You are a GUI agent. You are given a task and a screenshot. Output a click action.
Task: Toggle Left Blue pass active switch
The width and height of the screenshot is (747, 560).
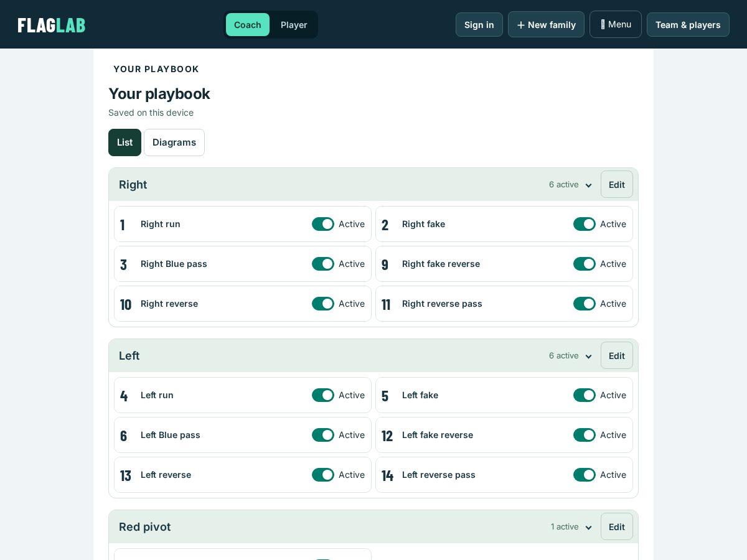tap(323, 435)
